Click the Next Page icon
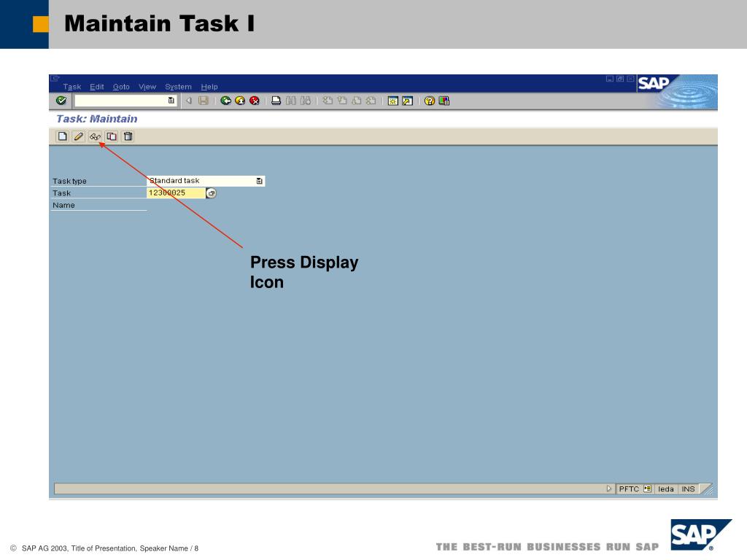The image size is (747, 560). coord(356,101)
